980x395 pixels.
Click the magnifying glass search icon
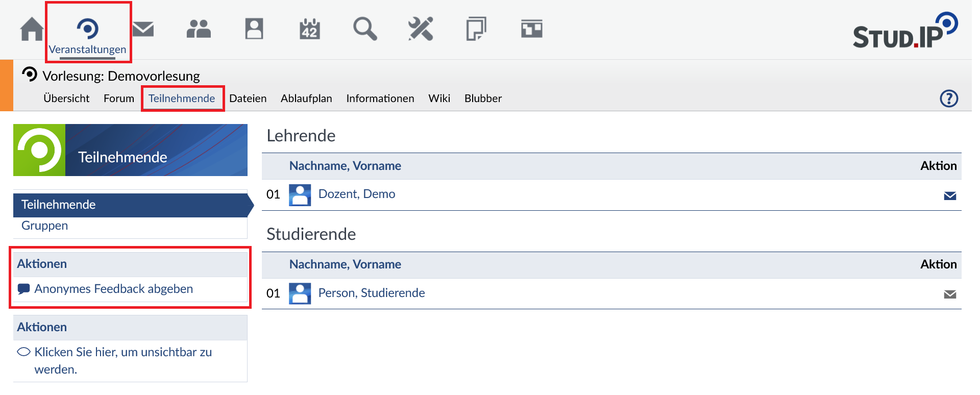coord(365,29)
